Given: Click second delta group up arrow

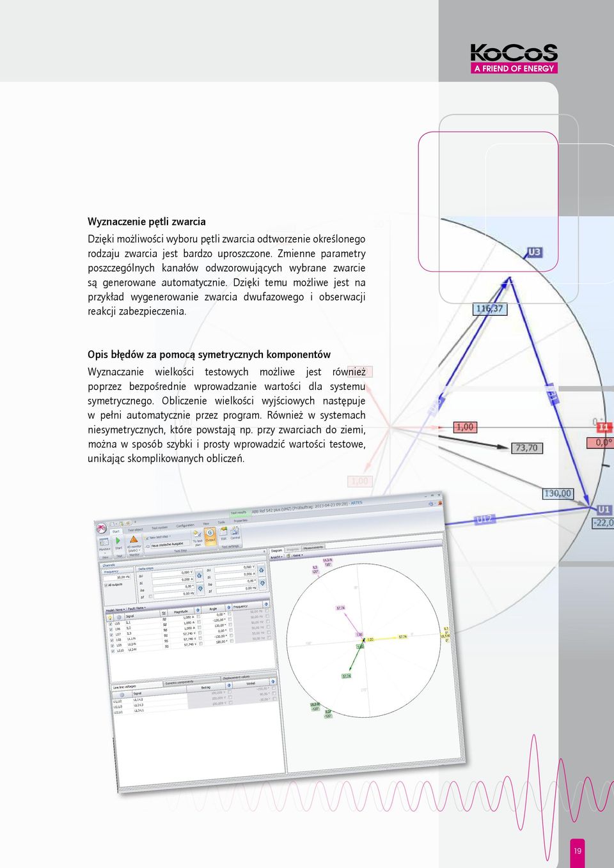Looking at the screenshot, I should 261,570.
